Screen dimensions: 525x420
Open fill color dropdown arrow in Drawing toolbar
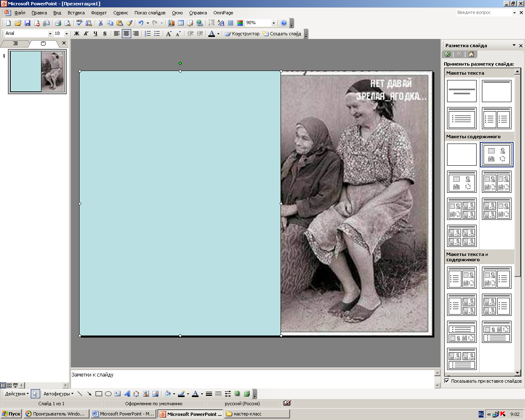174,394
